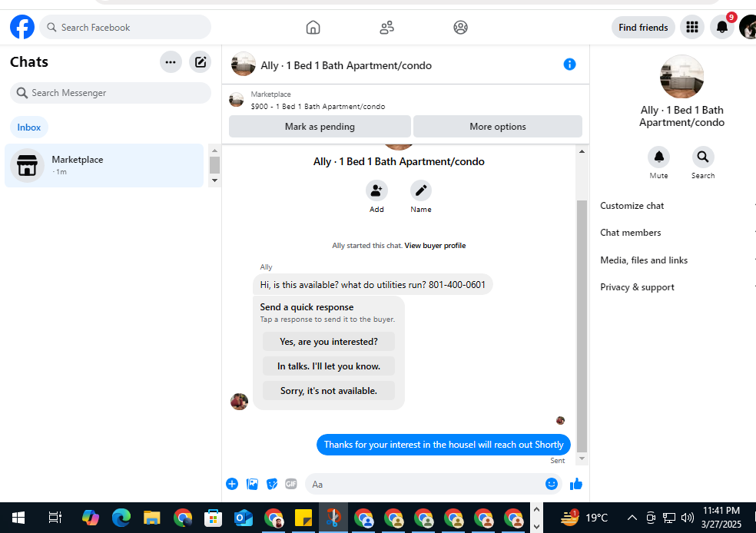Click the '$900 - 1 Bed 1 Bath' listing text
The height and width of the screenshot is (533, 756).
pyautogui.click(x=318, y=107)
